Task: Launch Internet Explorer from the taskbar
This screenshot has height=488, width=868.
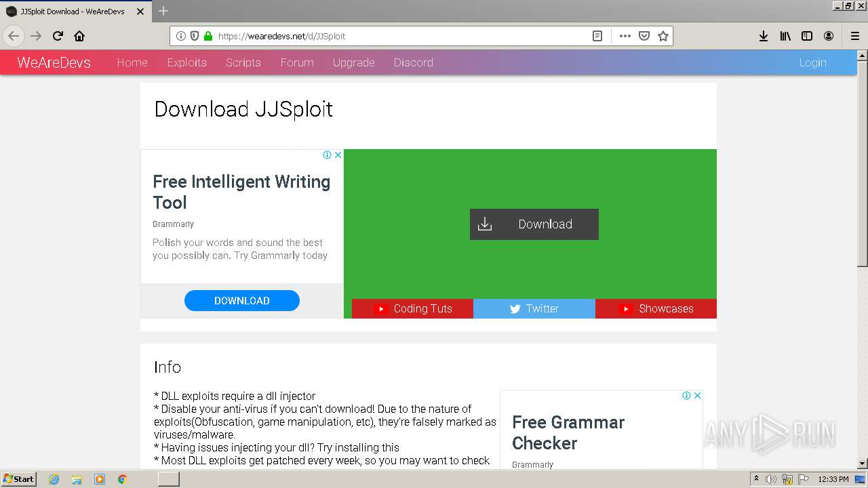Action: tap(54, 479)
